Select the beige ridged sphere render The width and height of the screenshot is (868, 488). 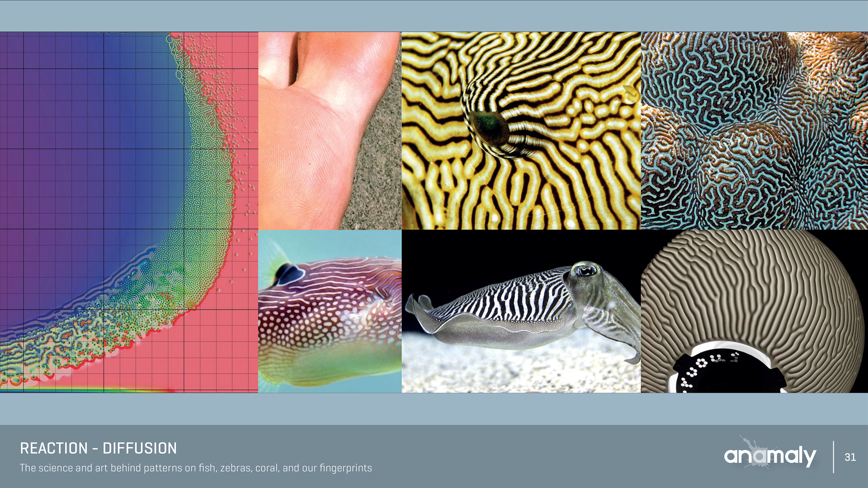tap(754, 311)
